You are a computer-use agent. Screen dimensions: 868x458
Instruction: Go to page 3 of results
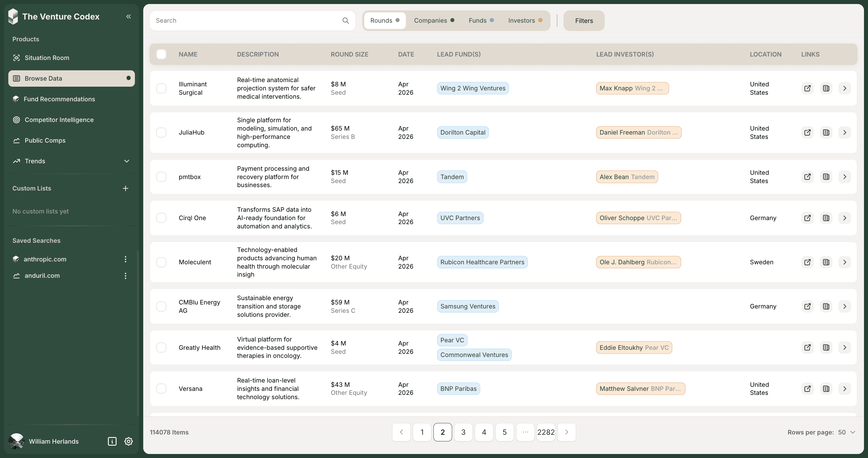pos(463,432)
